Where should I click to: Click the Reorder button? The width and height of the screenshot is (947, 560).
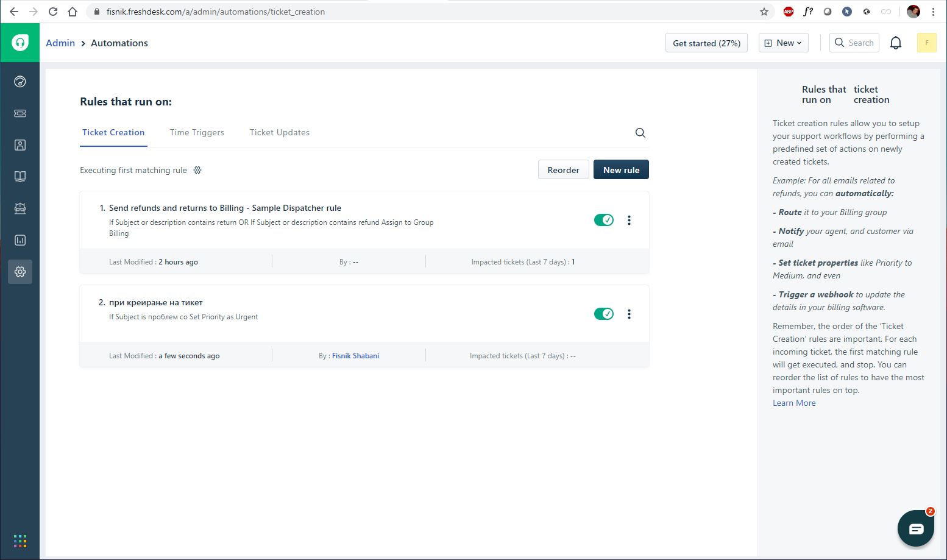point(563,170)
